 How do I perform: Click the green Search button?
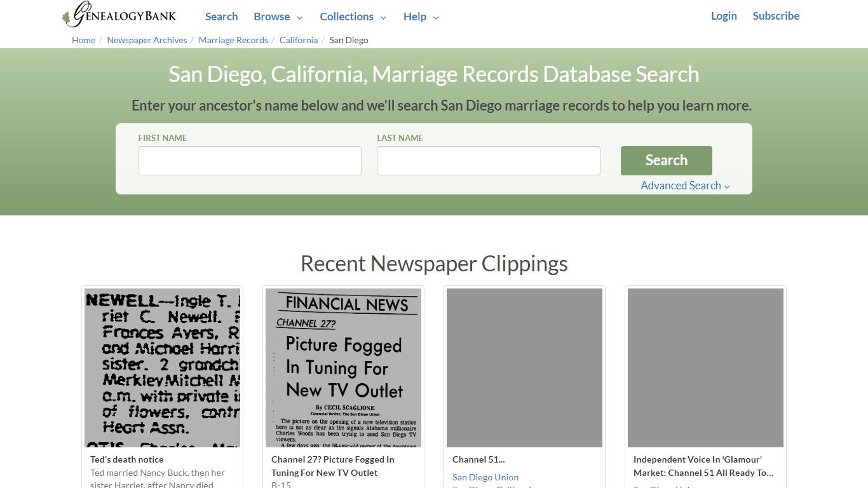click(x=666, y=161)
